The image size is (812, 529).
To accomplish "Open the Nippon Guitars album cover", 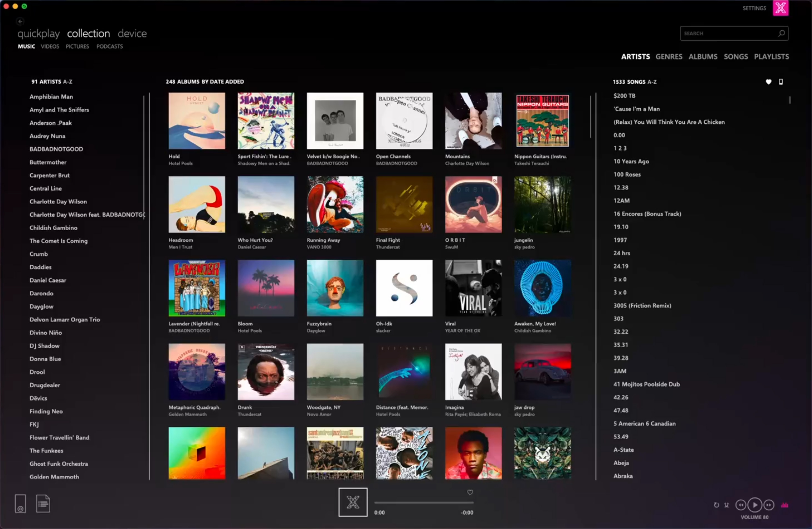I will coord(543,121).
